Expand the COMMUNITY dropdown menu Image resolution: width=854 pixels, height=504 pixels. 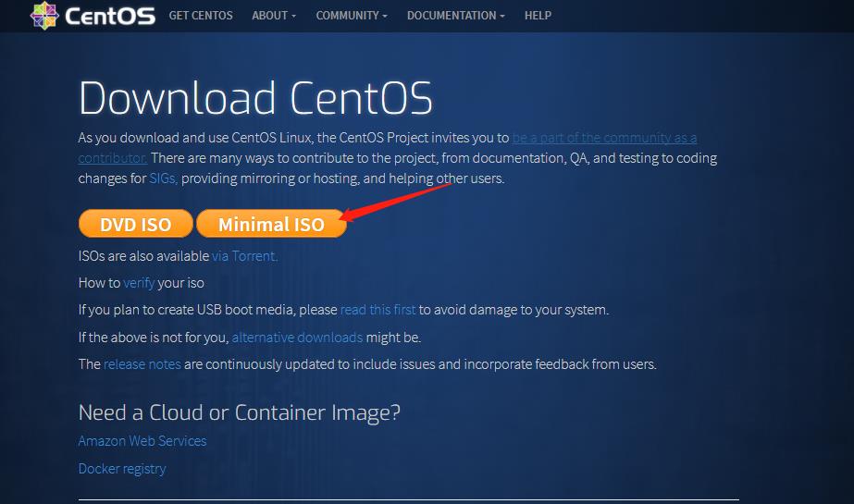(x=352, y=16)
